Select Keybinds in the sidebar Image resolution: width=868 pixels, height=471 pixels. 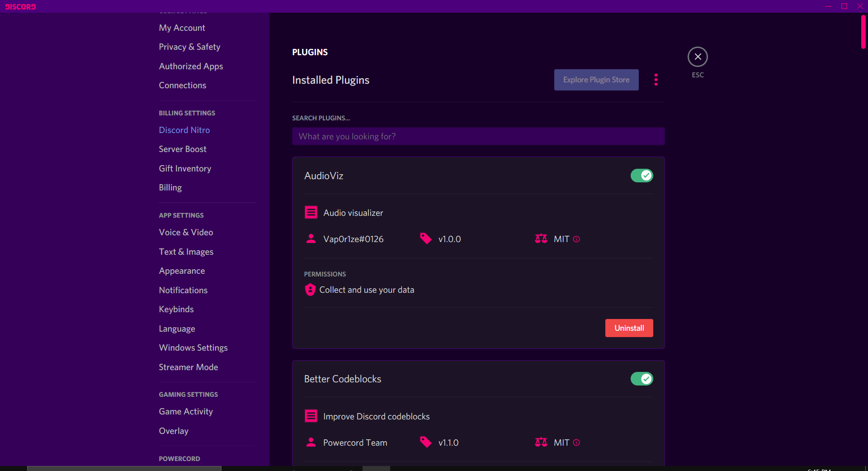176,309
